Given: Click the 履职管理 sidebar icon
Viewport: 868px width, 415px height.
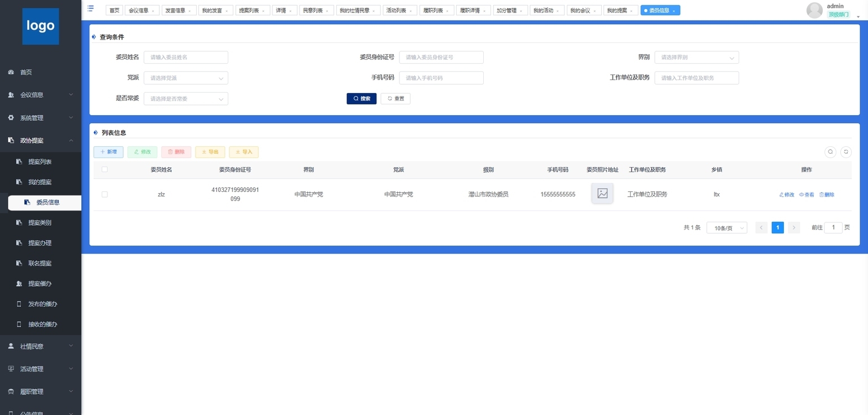Looking at the screenshot, I should [11, 391].
